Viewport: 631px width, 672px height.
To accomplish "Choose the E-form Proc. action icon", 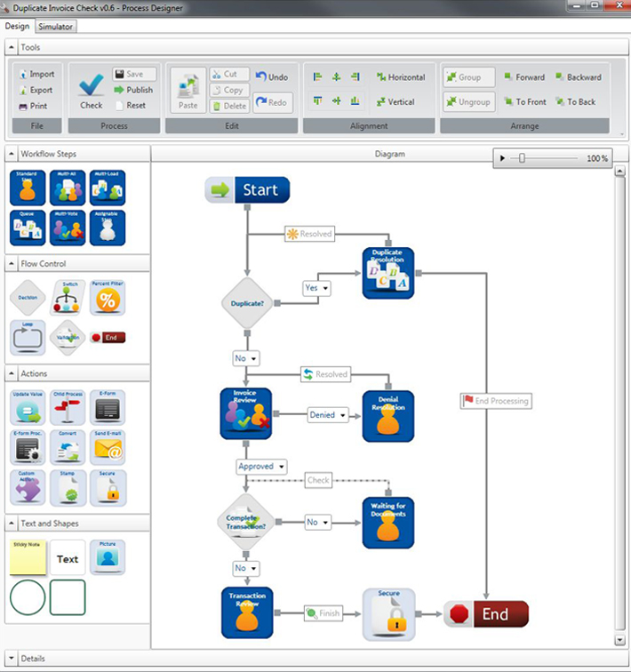I will [28, 447].
